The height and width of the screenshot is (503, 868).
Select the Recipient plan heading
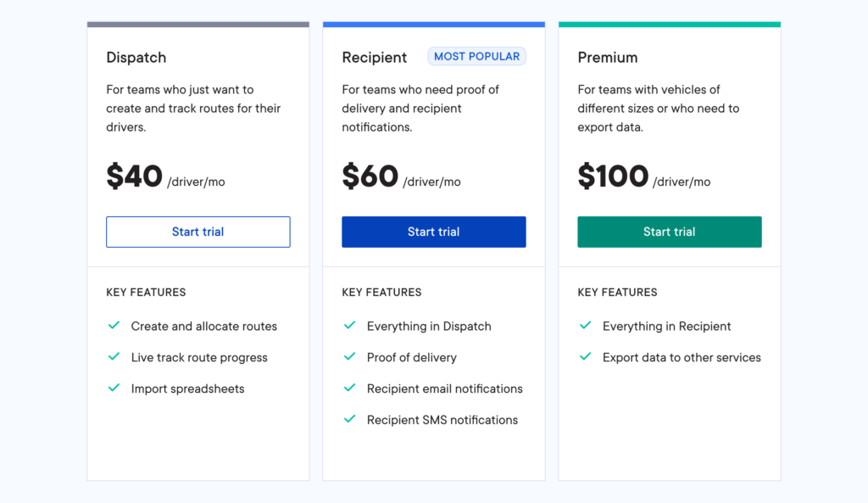click(x=375, y=58)
